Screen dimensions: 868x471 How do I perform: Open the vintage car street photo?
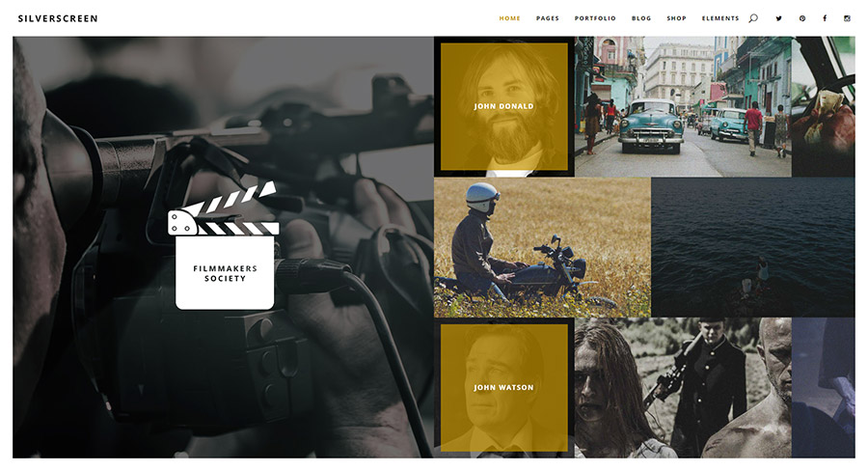tap(683, 106)
